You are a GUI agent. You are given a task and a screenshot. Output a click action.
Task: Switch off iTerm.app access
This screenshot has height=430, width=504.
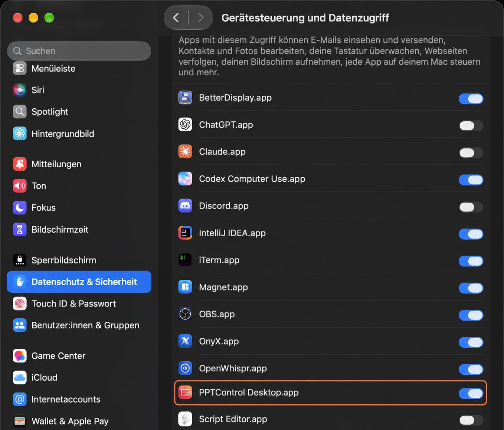[471, 261]
